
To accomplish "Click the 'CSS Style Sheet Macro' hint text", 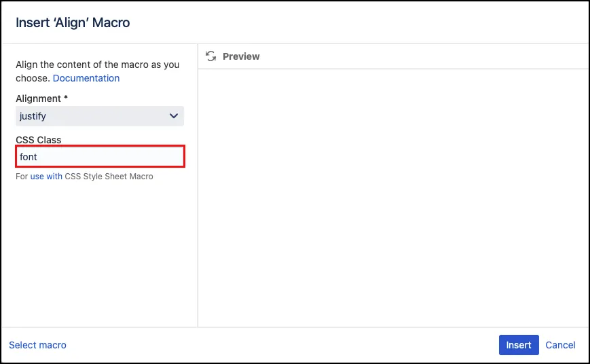I will tap(109, 176).
